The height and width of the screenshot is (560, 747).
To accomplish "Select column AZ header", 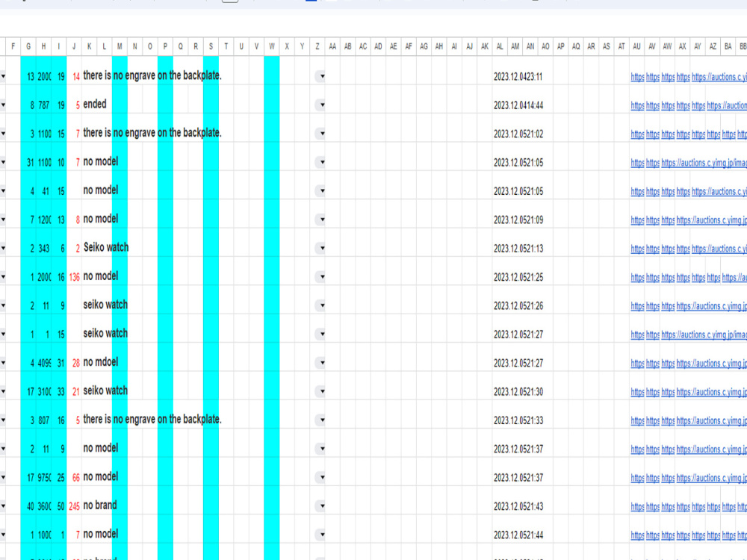I will [713, 46].
